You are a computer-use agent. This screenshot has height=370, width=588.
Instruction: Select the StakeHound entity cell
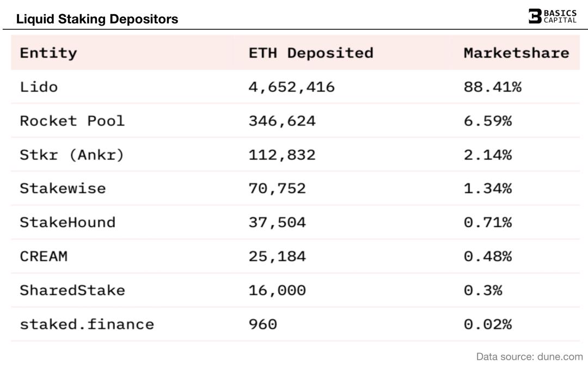tap(68, 222)
